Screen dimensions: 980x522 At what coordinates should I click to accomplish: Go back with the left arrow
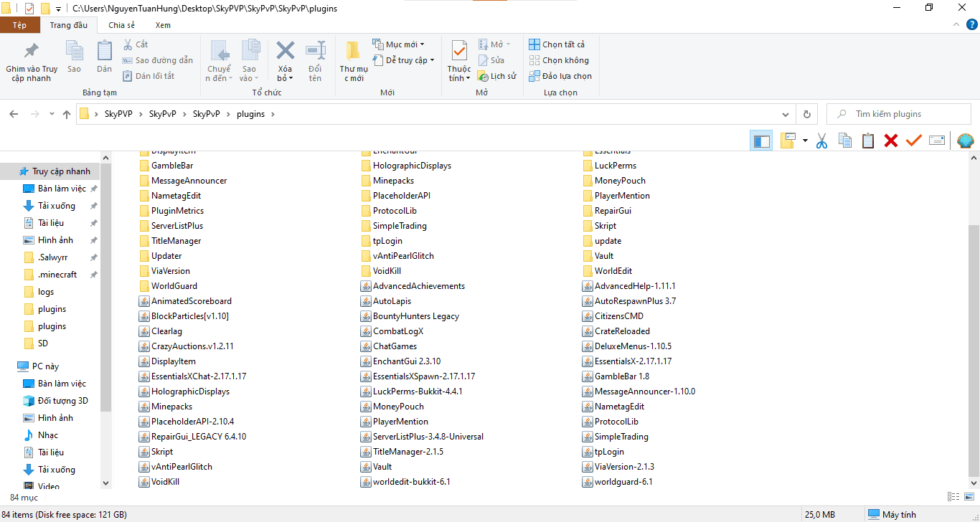pos(14,114)
